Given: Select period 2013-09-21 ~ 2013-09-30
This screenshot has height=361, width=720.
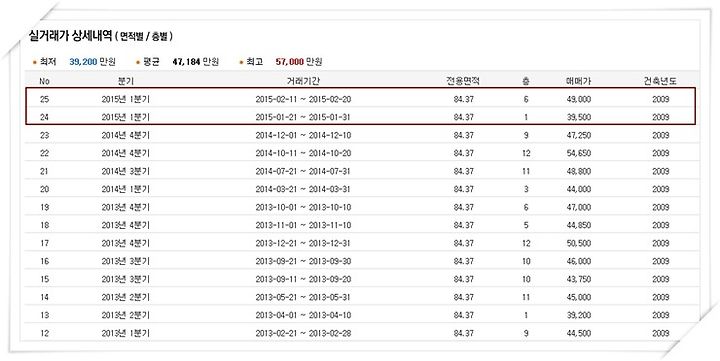Looking at the screenshot, I should 303,261.
